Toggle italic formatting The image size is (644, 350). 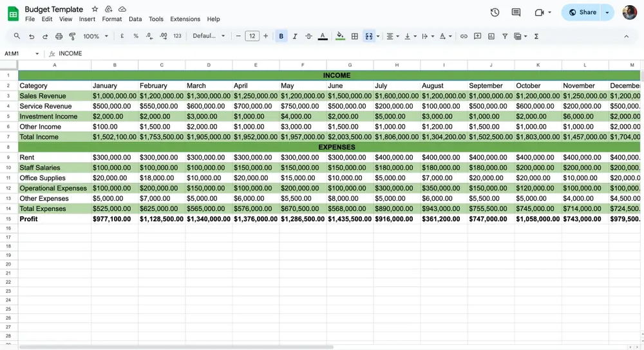[295, 37]
